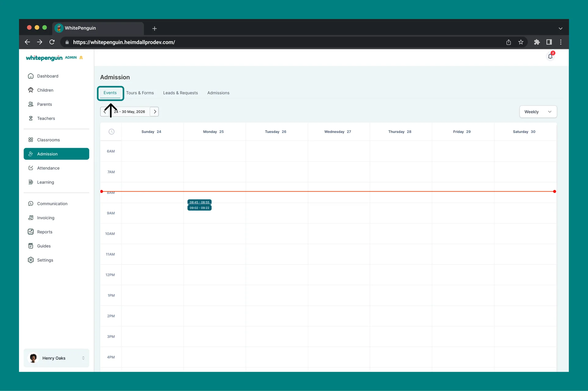
Task: Click the clock icon in calendar header
Action: (111, 131)
